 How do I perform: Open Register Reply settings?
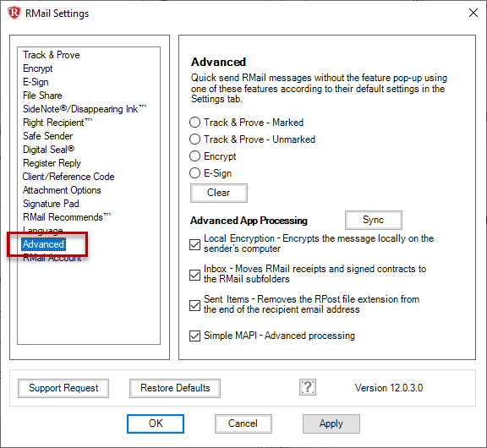tap(52, 163)
